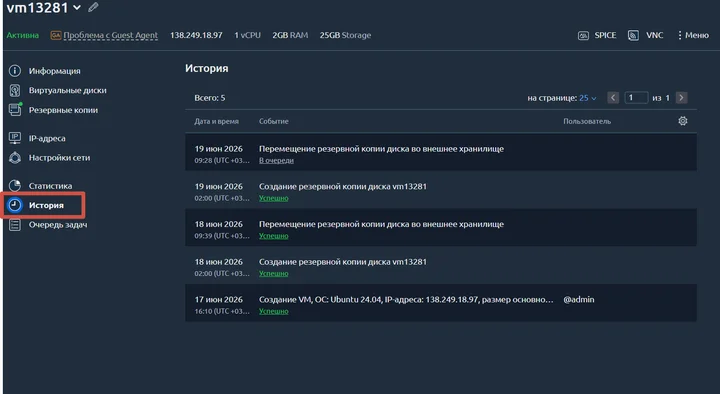Click the page number input field
Screen dimensions: 720x394
(x=636, y=98)
